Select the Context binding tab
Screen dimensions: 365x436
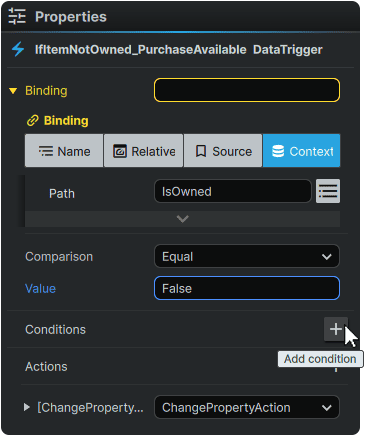point(302,151)
